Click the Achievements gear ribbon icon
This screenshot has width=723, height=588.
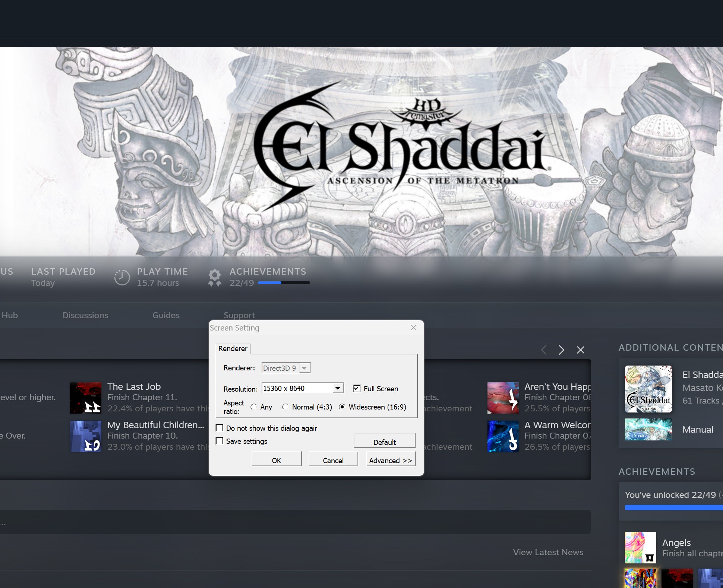[x=215, y=278]
